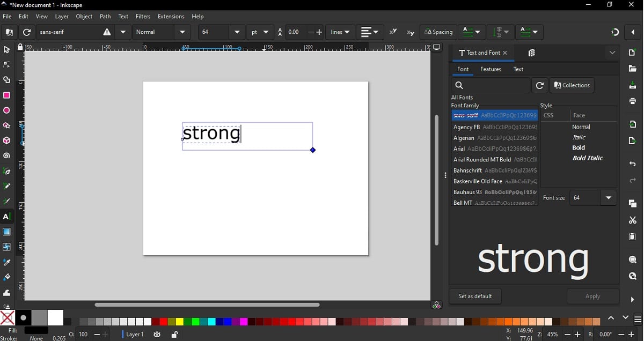This screenshot has width=644, height=341.
Task: Activate the Spiral tool
Action: 7,155
